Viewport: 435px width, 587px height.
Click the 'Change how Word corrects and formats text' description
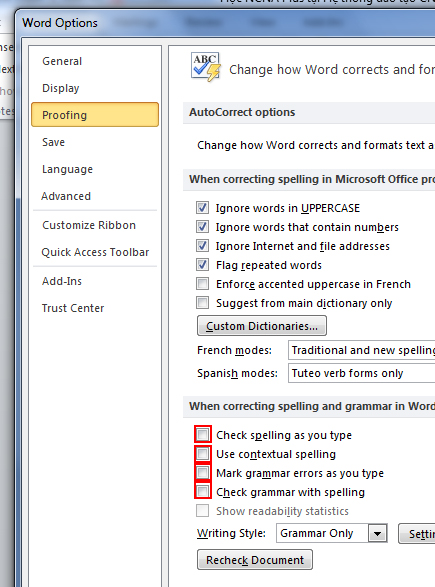click(315, 145)
